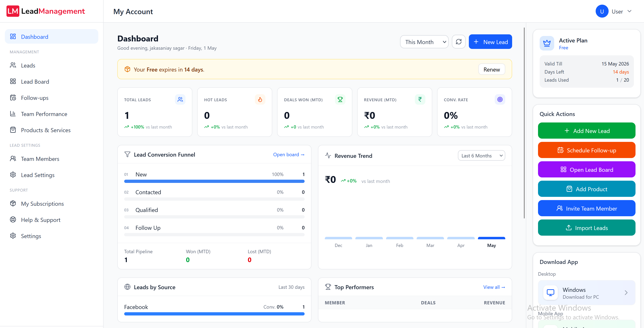Click Help & Support lifebuoy icon

click(13, 220)
